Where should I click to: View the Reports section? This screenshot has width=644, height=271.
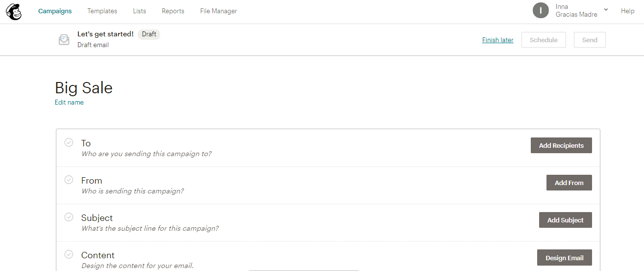click(x=173, y=11)
